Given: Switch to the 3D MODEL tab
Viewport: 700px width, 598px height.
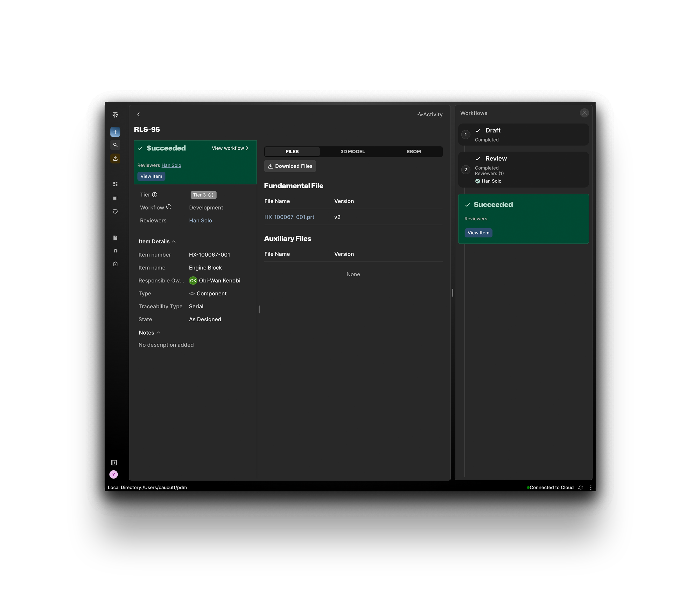Looking at the screenshot, I should tap(352, 151).
